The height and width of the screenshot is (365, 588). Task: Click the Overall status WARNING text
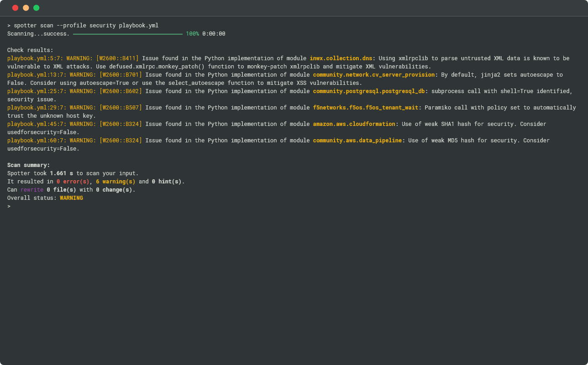(71, 198)
